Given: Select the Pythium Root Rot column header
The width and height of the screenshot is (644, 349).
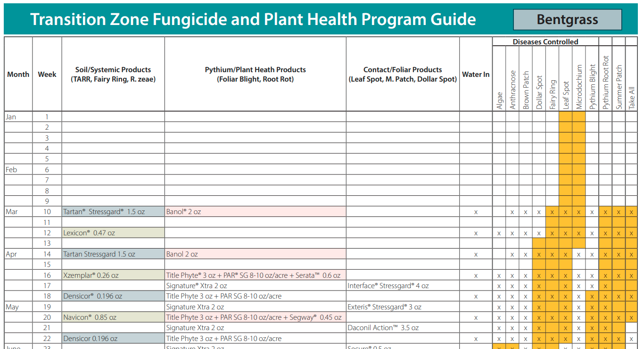Looking at the screenshot, I should [606, 83].
